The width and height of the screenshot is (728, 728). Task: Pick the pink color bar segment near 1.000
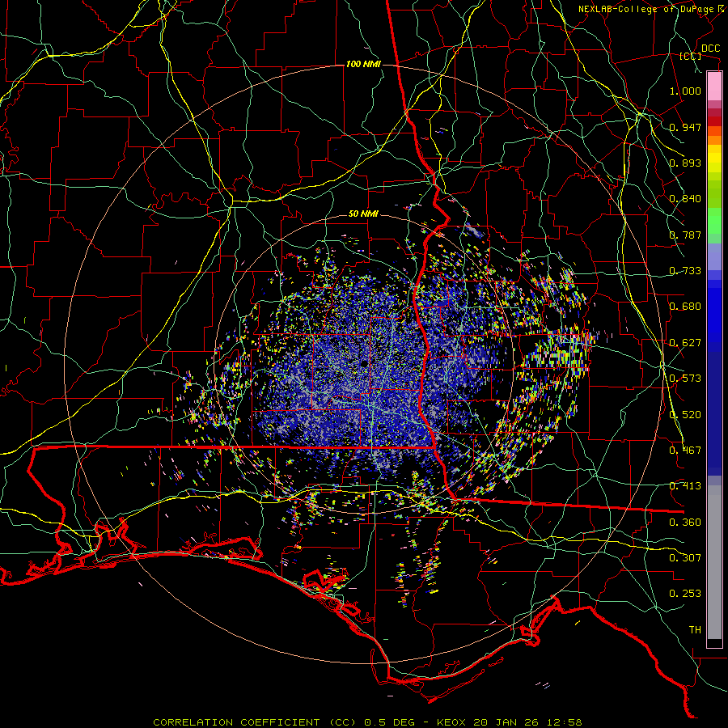(714, 87)
